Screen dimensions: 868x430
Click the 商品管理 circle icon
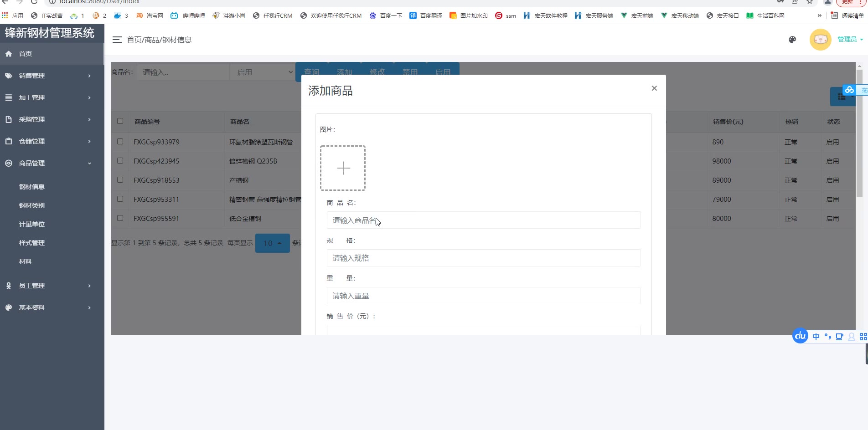[x=9, y=163]
